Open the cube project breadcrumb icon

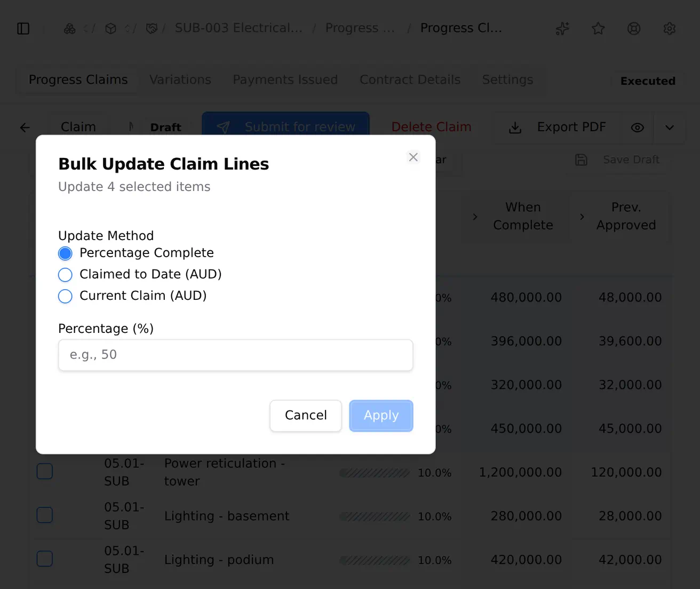click(110, 28)
